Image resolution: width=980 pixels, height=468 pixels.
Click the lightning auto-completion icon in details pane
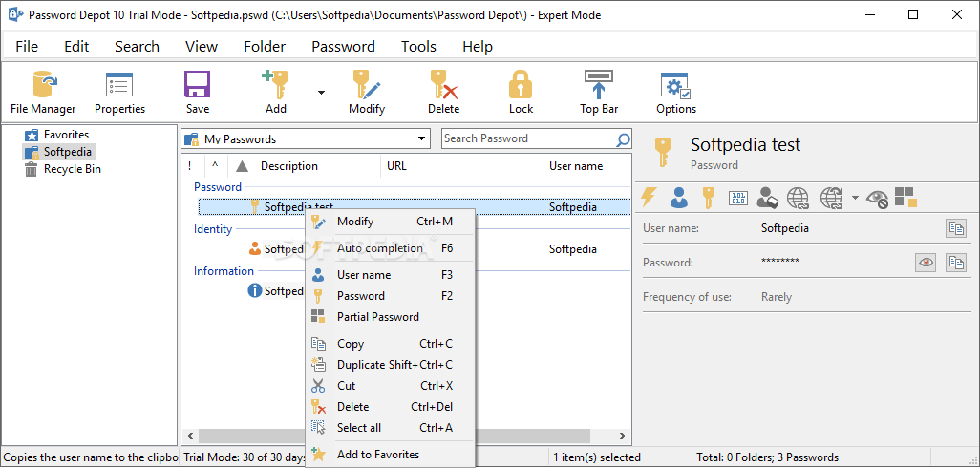click(650, 198)
